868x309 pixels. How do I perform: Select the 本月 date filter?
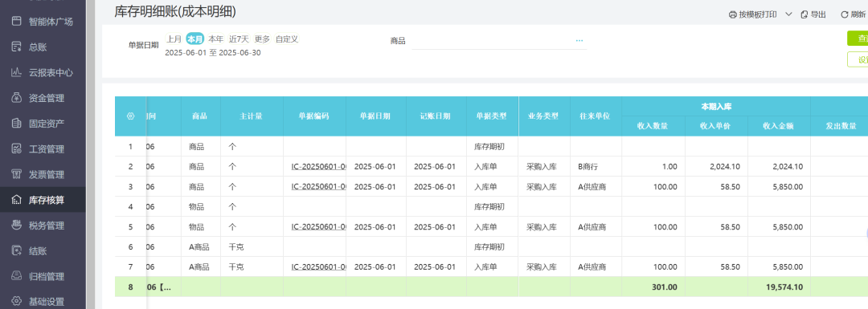click(194, 39)
